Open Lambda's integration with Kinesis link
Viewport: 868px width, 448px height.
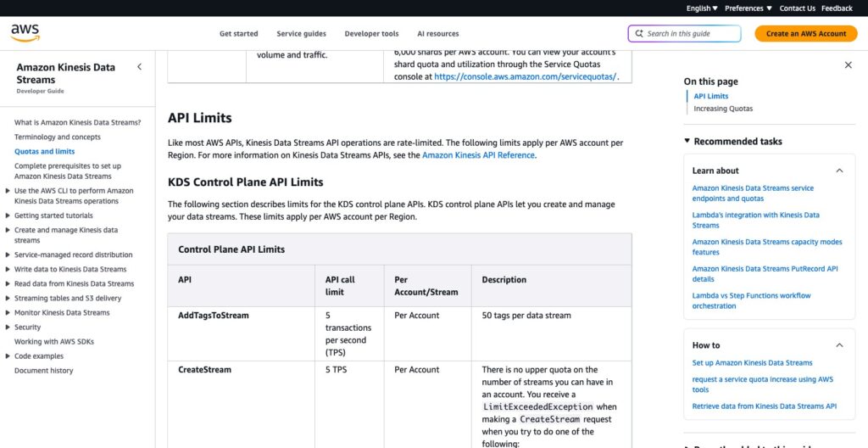click(755, 220)
